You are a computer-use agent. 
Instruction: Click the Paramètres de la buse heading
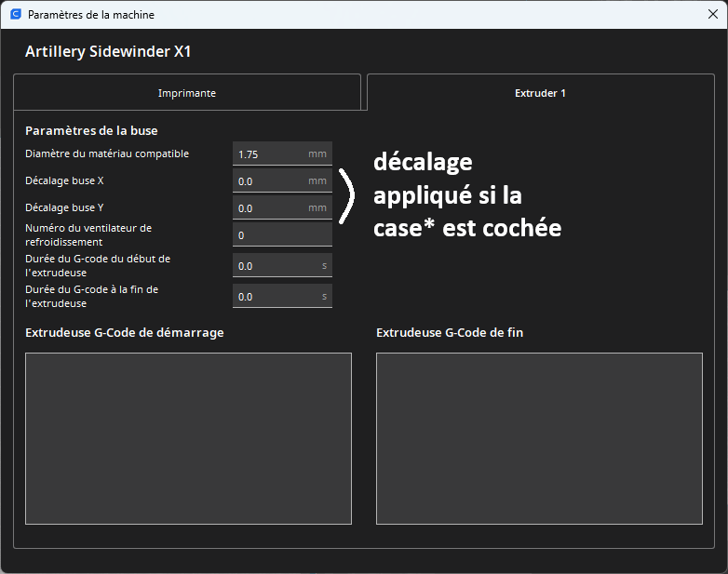point(91,131)
